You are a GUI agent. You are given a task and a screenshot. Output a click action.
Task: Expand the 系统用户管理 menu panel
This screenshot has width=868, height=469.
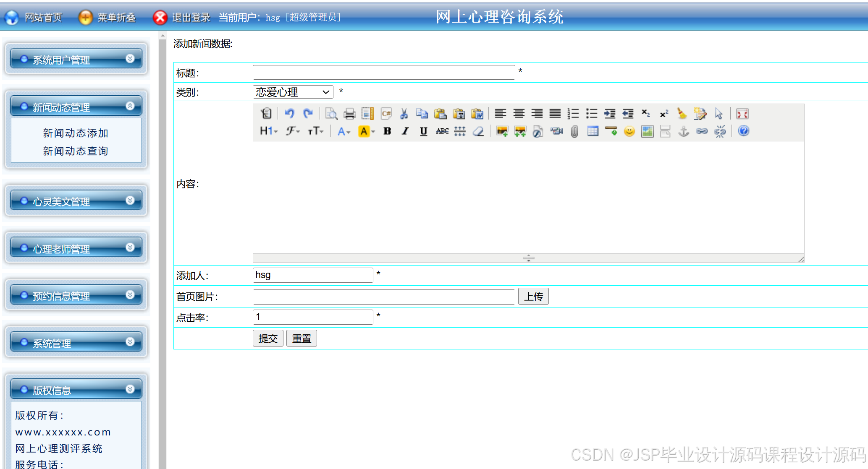point(76,59)
